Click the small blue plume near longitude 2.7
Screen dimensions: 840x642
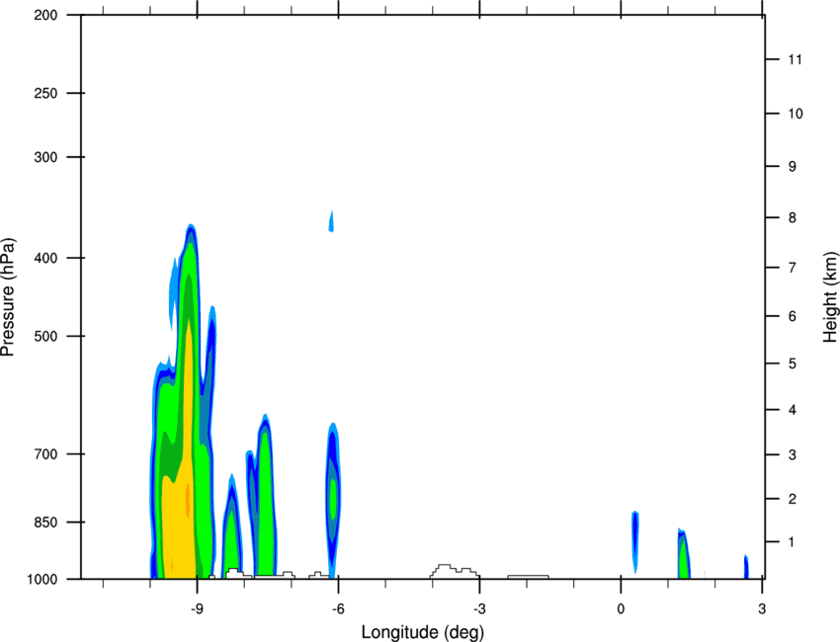coord(746,567)
